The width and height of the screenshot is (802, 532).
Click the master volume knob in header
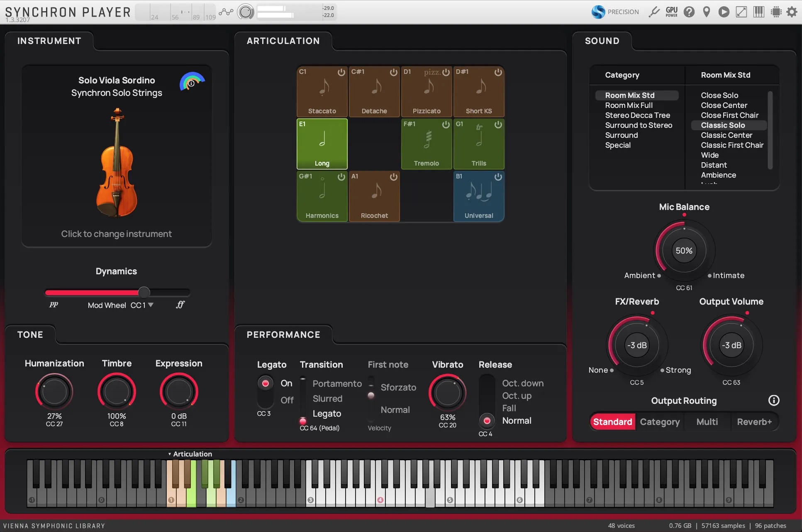tap(246, 12)
